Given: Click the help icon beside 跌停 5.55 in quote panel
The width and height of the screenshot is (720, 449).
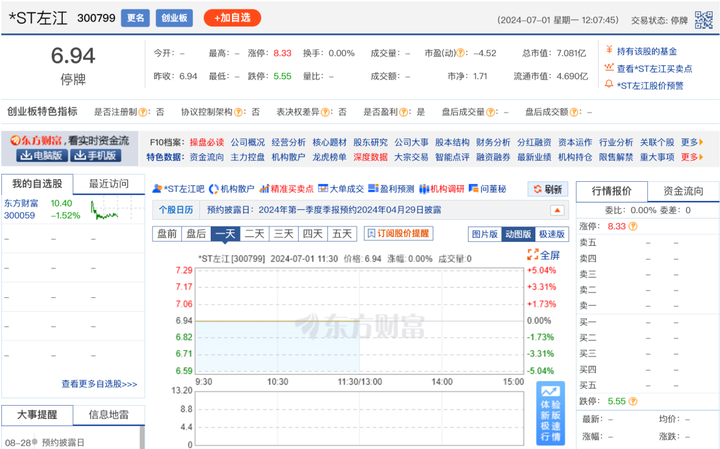Looking at the screenshot, I should coord(633,401).
